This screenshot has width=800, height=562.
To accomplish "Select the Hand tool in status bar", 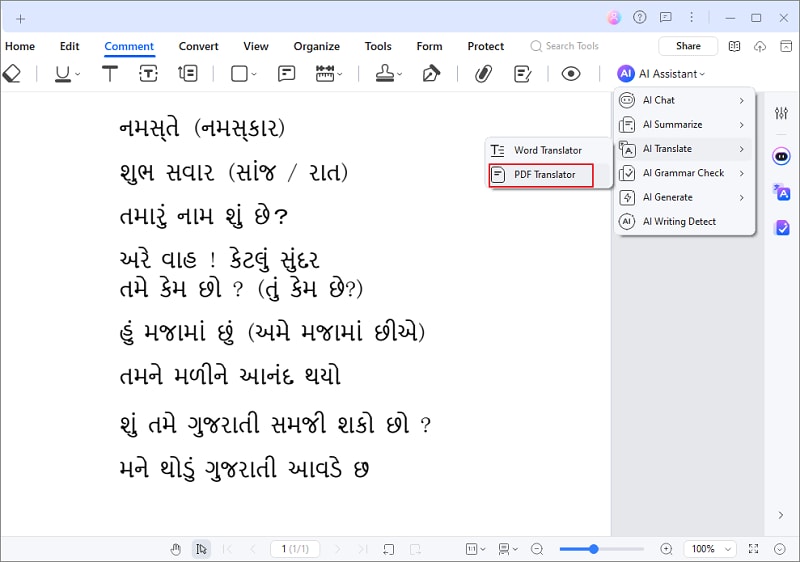I will pyautogui.click(x=176, y=549).
